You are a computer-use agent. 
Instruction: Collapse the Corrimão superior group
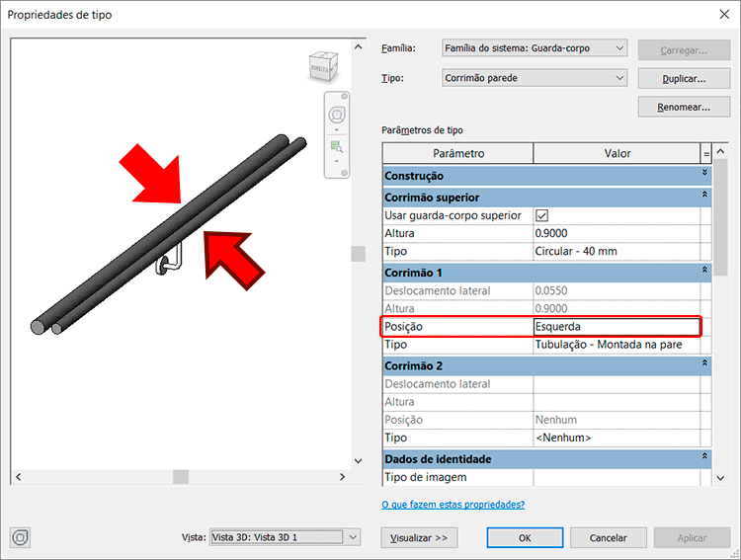(704, 198)
